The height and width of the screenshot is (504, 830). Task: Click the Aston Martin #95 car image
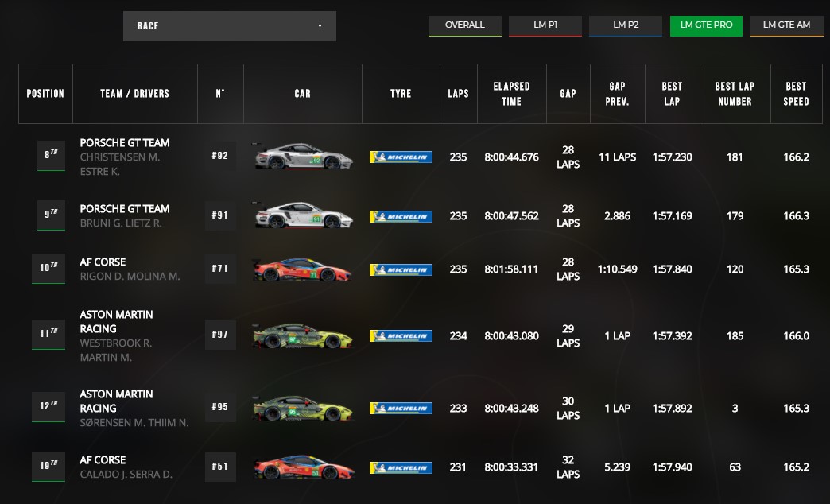pyautogui.click(x=302, y=408)
